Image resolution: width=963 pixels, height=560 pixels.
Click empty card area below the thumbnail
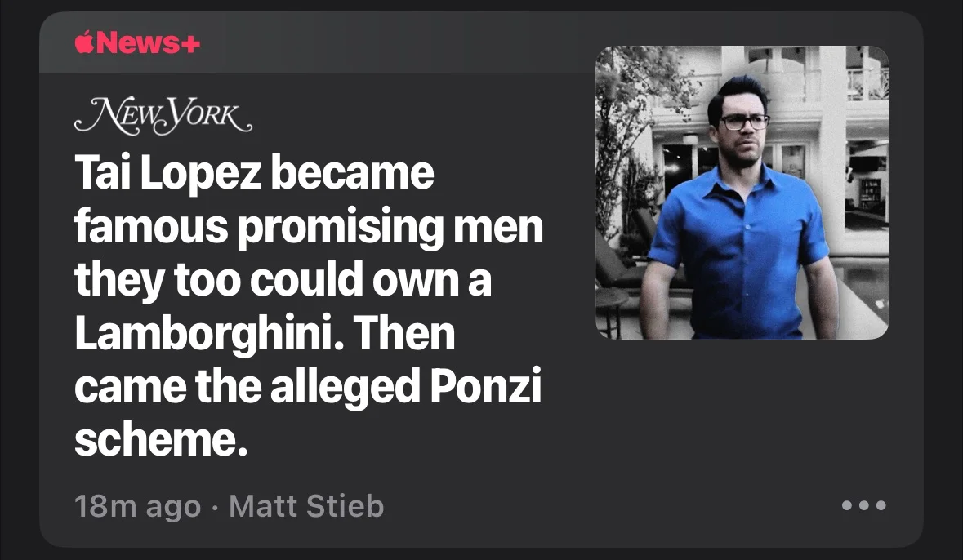point(742,417)
